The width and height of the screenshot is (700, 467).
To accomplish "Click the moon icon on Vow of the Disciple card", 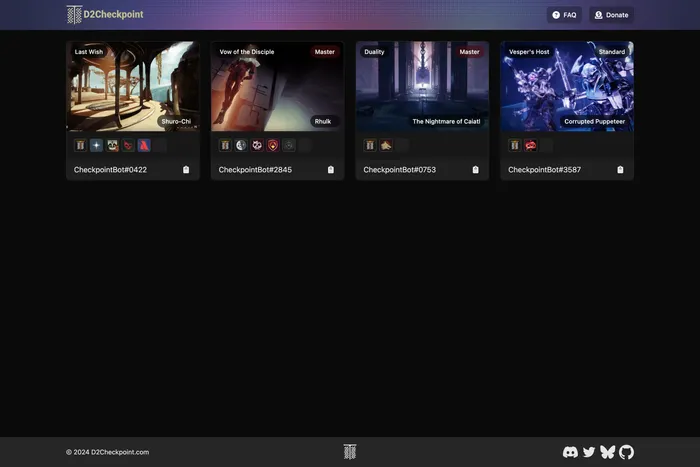I will 241,145.
